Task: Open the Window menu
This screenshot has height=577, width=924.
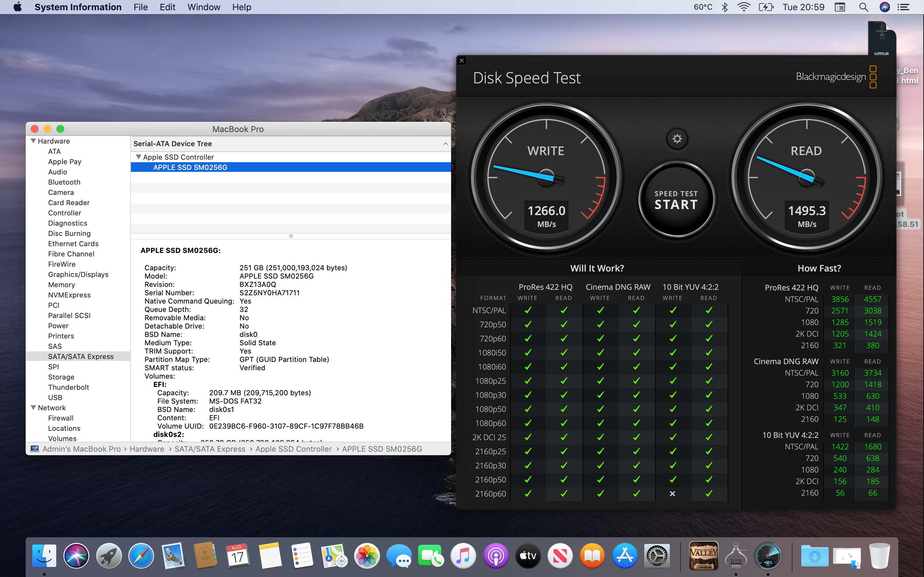Action: (203, 7)
